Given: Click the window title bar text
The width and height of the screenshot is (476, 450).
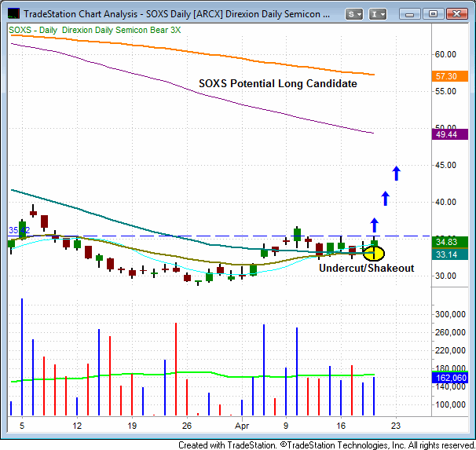Looking at the screenshot, I should [x=177, y=14].
